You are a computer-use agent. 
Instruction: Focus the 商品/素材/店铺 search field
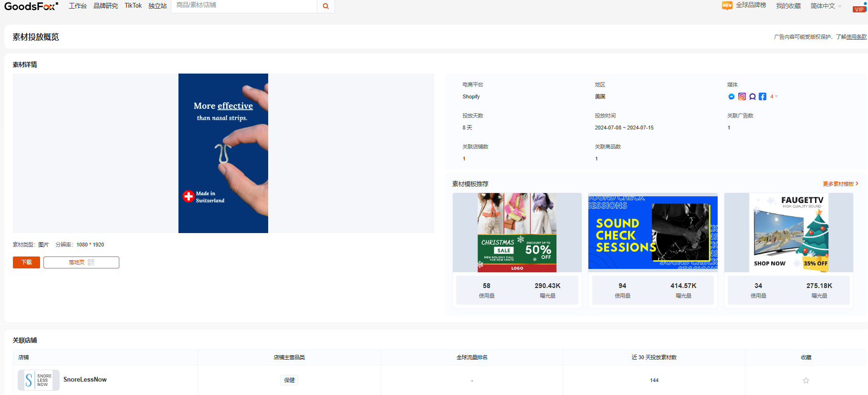click(244, 6)
